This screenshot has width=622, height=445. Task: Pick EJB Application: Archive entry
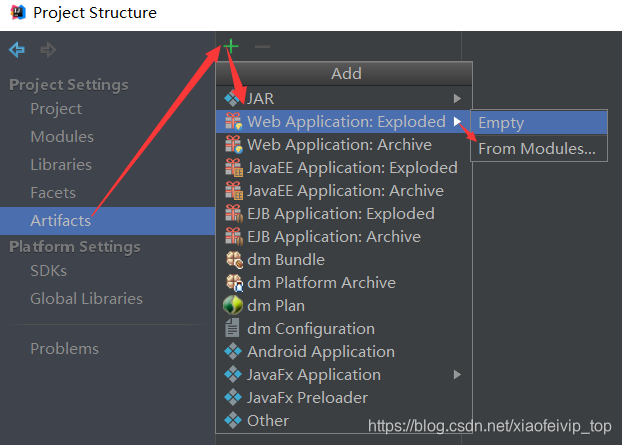tap(344, 236)
